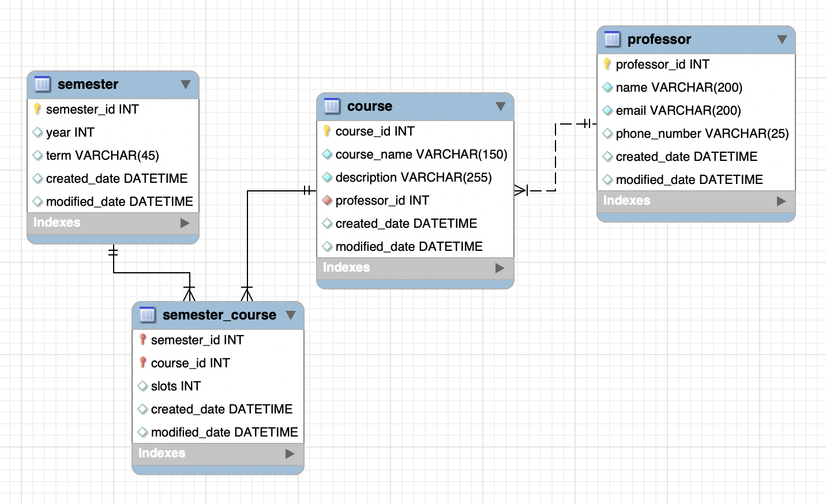The height and width of the screenshot is (504, 826).
Task: Click the semester table icon
Action: (x=43, y=84)
